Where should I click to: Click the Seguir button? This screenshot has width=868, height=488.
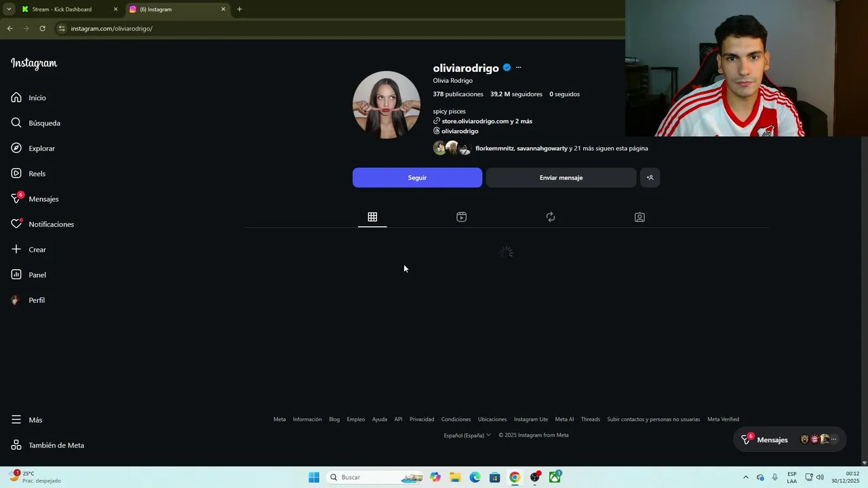click(417, 178)
